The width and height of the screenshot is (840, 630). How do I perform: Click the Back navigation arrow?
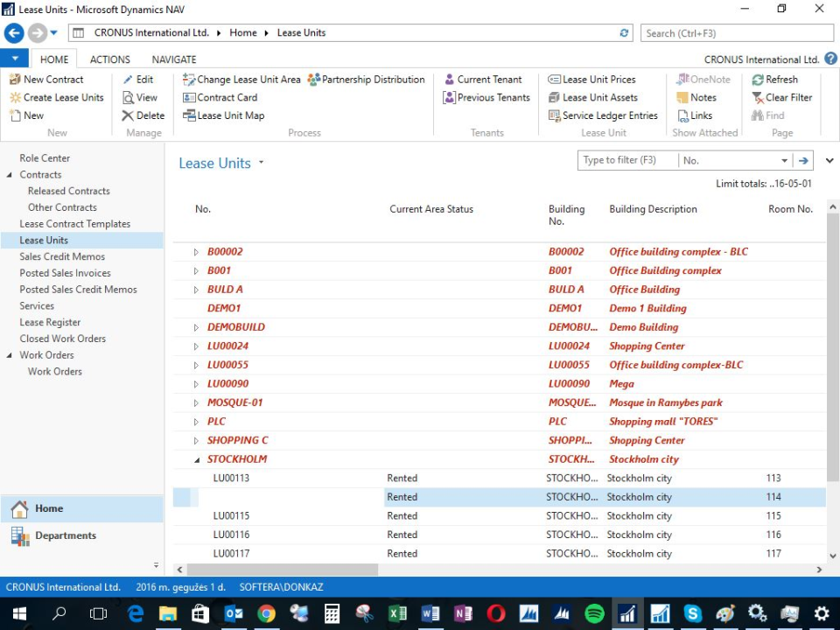coord(15,33)
